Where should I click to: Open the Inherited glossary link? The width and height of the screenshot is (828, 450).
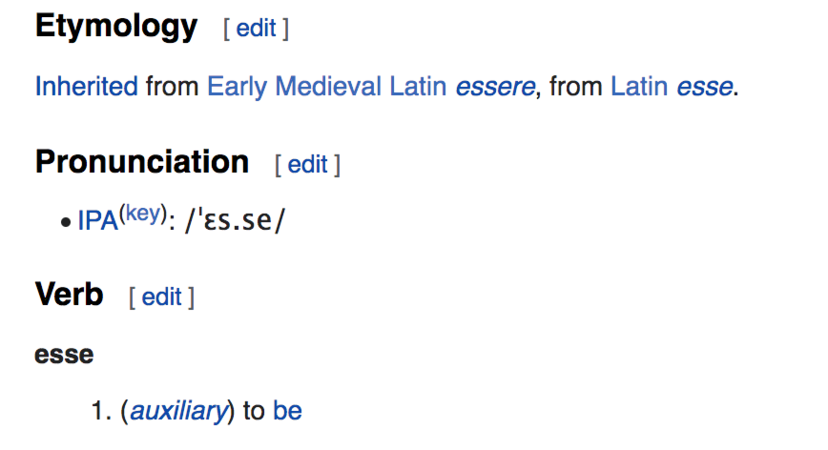tap(86, 87)
